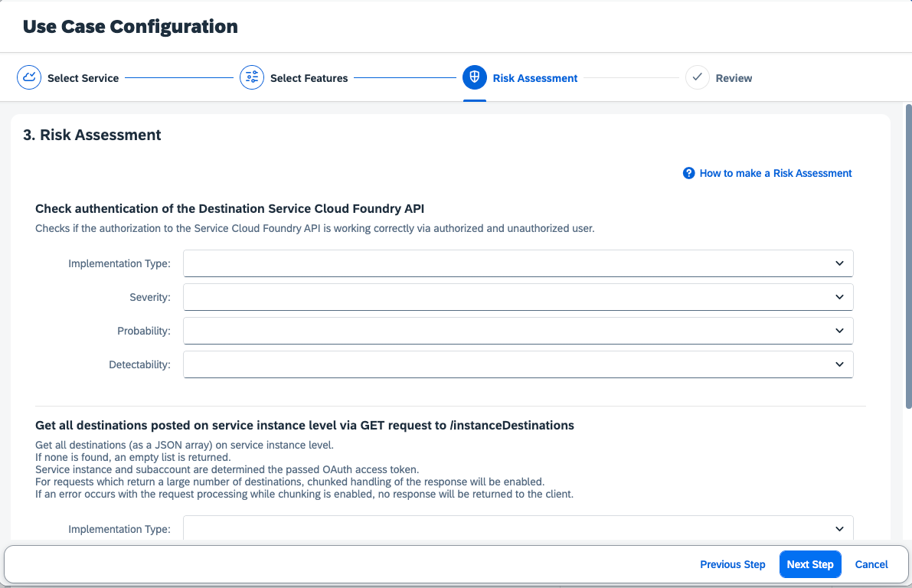Screen dimensions: 912x588
Task: Click the Probability dropdown chevron icon
Action: pos(839,331)
